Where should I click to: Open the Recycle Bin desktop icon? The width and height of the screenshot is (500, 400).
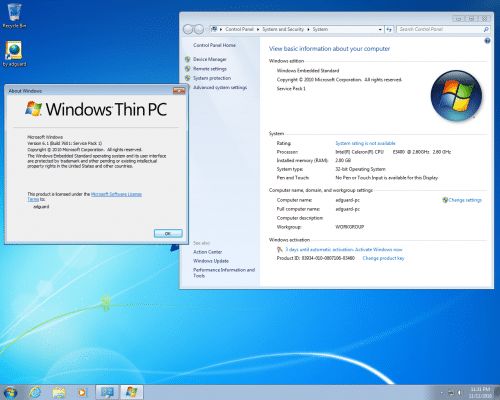pyautogui.click(x=14, y=16)
